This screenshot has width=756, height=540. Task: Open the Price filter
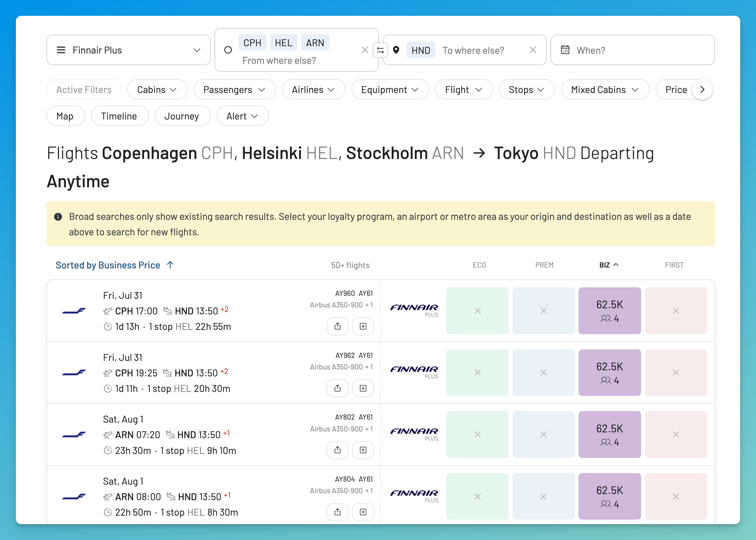tap(676, 89)
